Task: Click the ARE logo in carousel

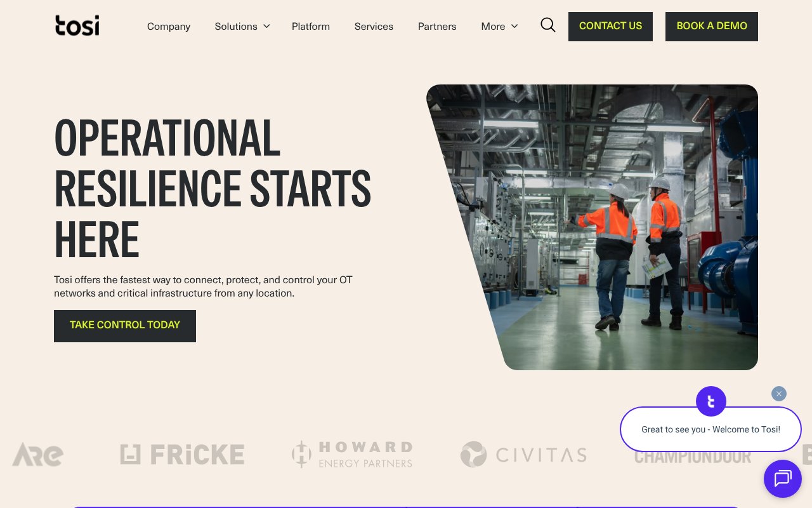Action: pyautogui.click(x=38, y=455)
